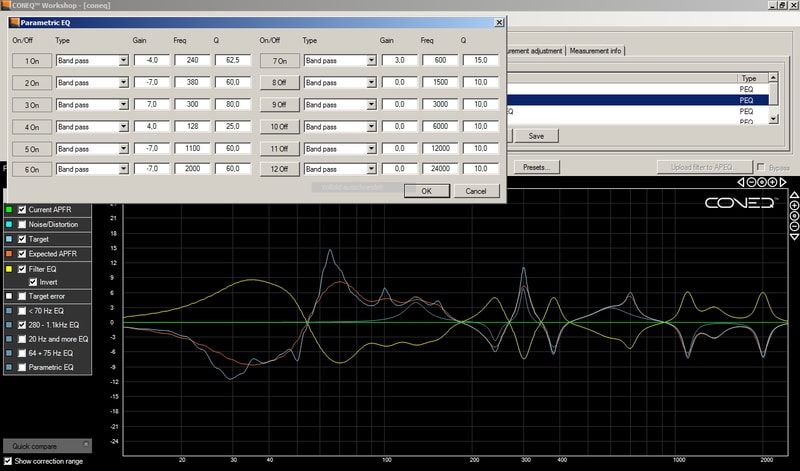Click yellow Filter EQ color swatch
This screenshot has width=800, height=471.
[9, 269]
